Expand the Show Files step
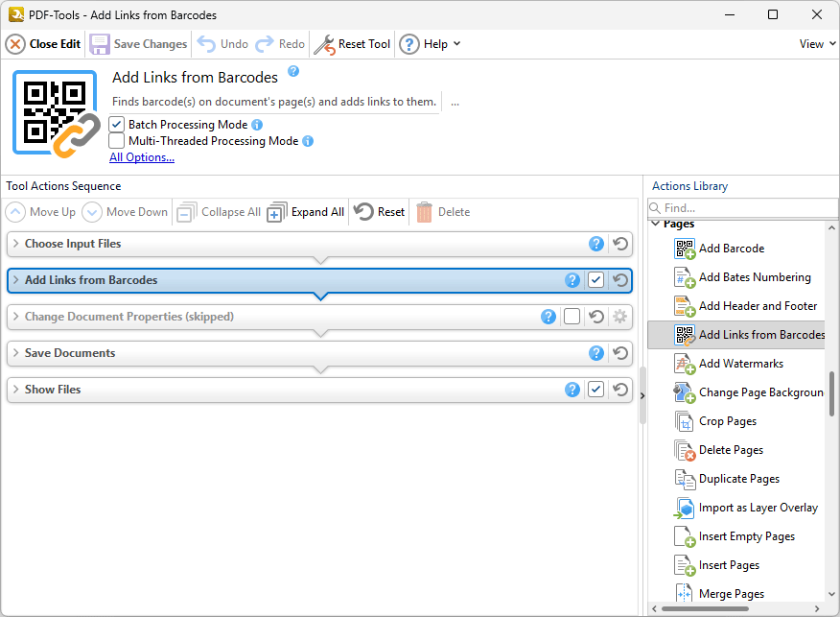 (15, 390)
